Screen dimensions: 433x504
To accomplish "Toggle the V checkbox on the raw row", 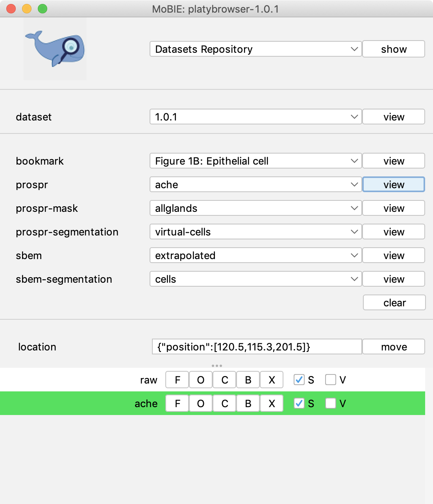I will (330, 380).
